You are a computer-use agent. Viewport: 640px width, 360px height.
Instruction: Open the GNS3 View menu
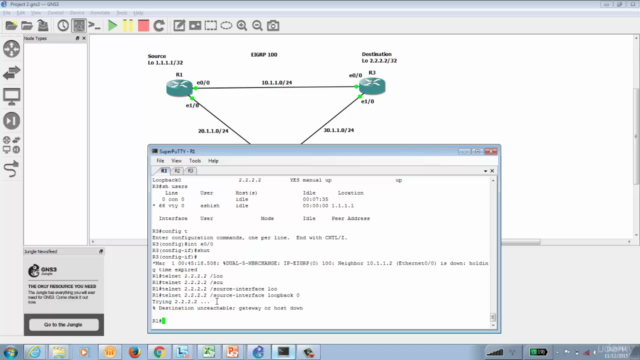tap(36, 13)
